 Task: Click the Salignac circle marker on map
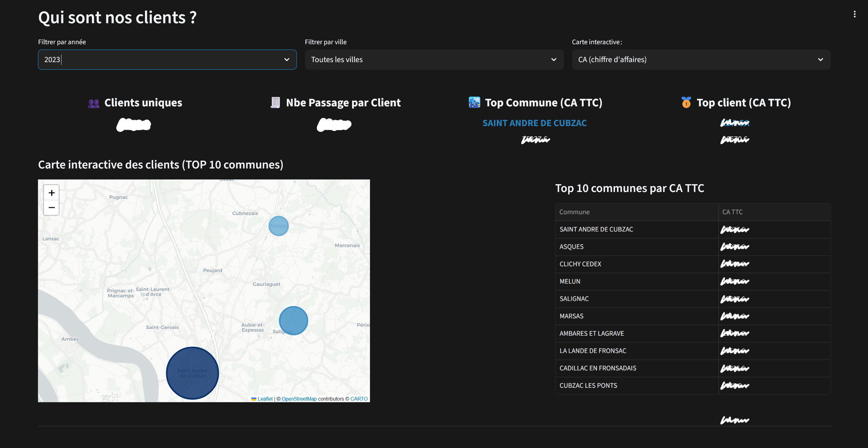coord(293,320)
